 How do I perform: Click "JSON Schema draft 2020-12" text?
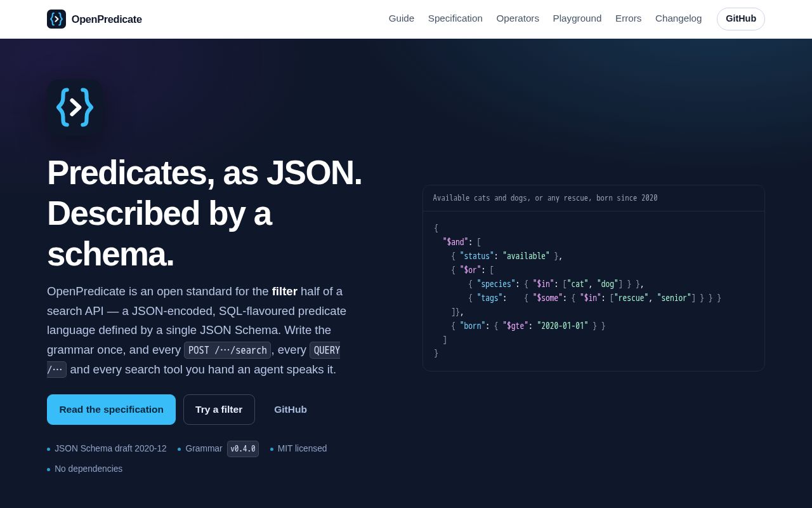110,448
